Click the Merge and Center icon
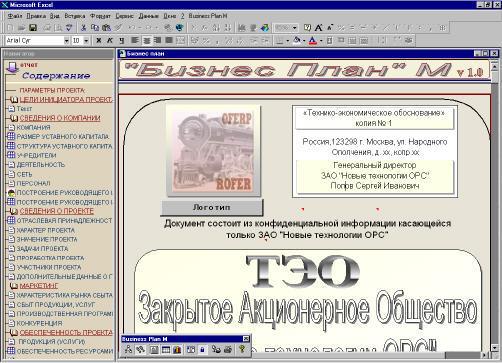The height and width of the screenshot is (363, 502). pos(180,41)
